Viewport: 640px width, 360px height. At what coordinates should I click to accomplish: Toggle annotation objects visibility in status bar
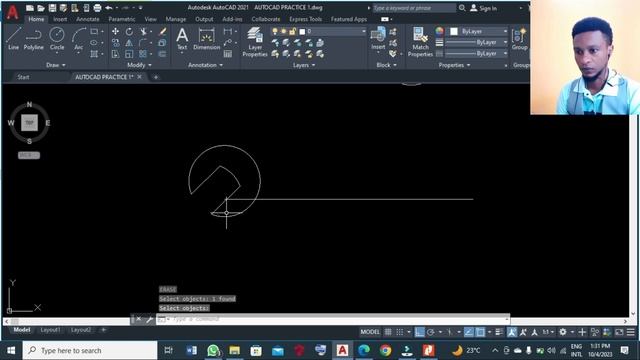click(x=512, y=332)
